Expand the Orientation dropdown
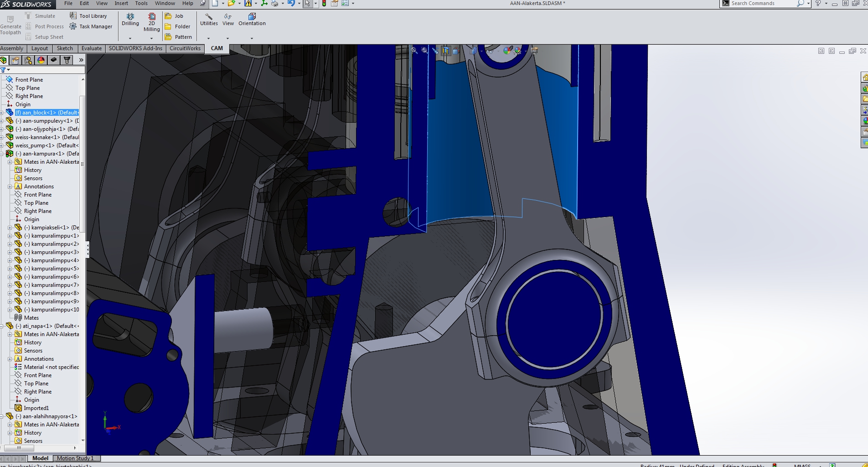This screenshot has height=467, width=868. coord(252,38)
